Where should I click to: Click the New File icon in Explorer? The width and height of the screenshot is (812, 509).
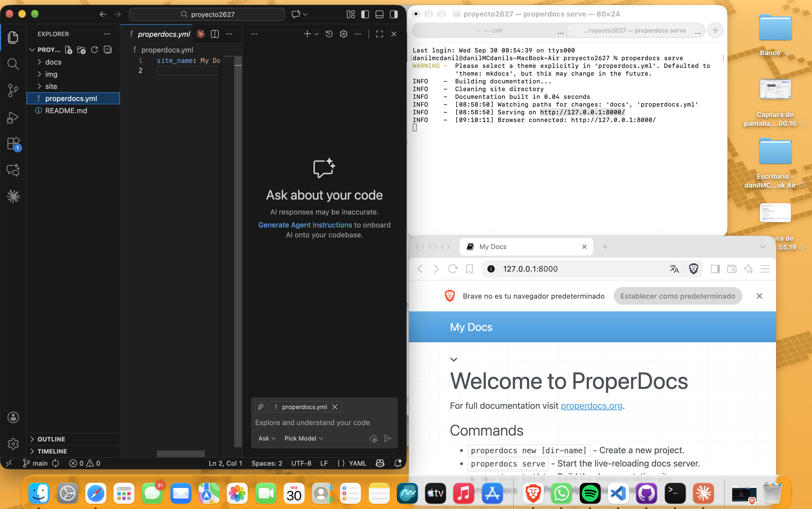tap(69, 50)
